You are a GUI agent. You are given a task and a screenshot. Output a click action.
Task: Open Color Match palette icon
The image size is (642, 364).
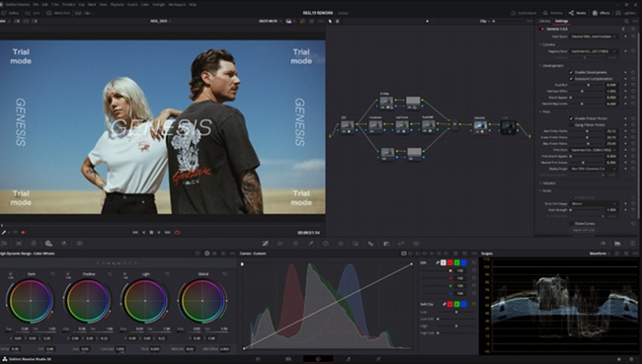(19, 244)
